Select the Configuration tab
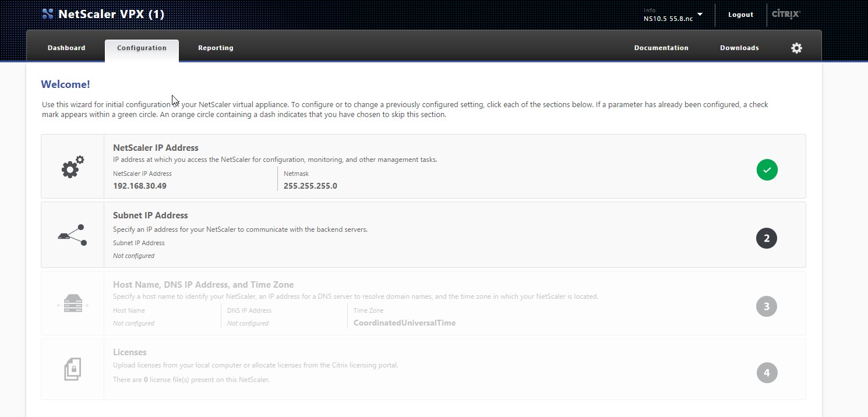The height and width of the screenshot is (417, 868). (142, 48)
